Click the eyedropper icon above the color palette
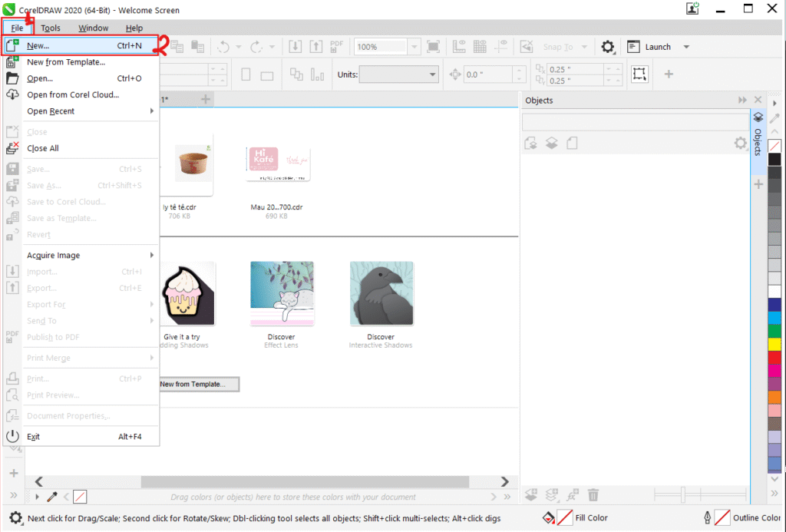 pyautogui.click(x=774, y=118)
